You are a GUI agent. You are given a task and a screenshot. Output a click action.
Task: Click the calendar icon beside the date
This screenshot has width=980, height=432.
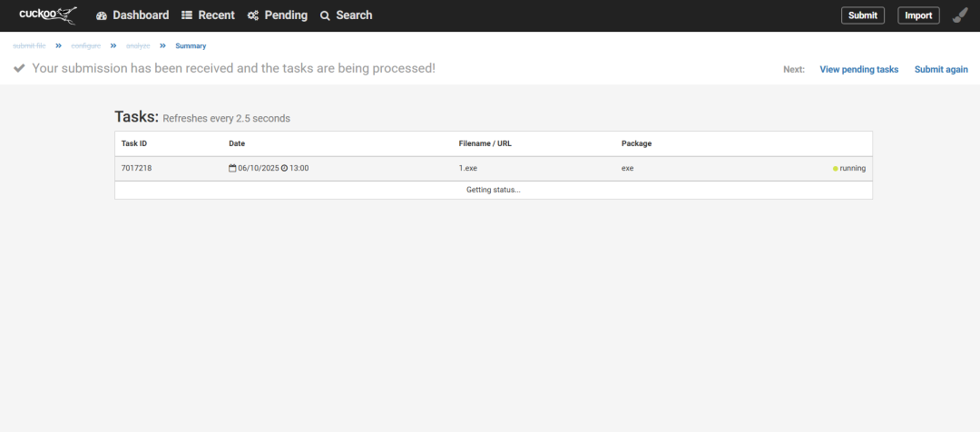[232, 168]
